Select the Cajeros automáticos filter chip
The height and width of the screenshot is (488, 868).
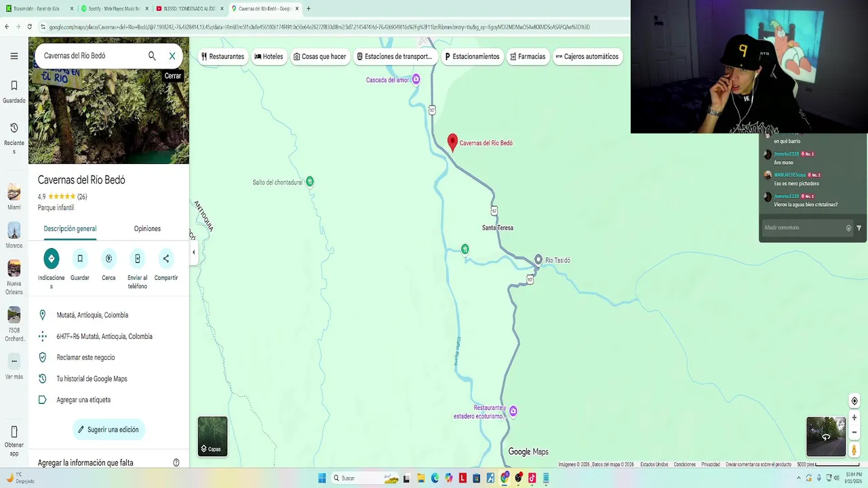coord(587,57)
